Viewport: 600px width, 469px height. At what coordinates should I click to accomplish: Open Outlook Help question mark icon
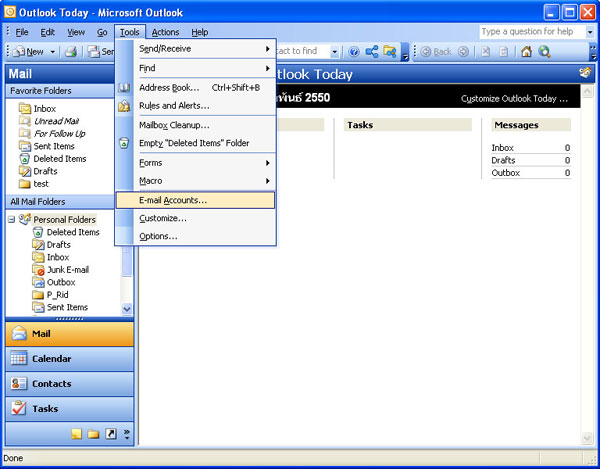354,52
